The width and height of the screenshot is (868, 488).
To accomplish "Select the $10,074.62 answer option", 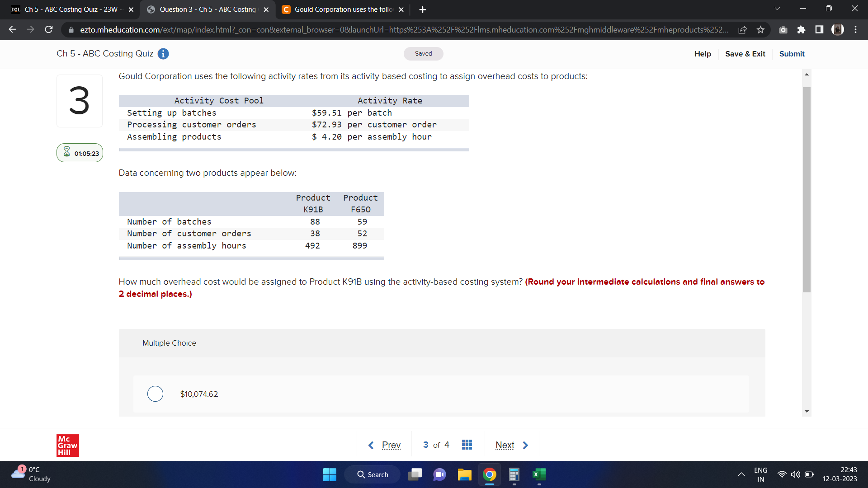I will click(x=155, y=394).
